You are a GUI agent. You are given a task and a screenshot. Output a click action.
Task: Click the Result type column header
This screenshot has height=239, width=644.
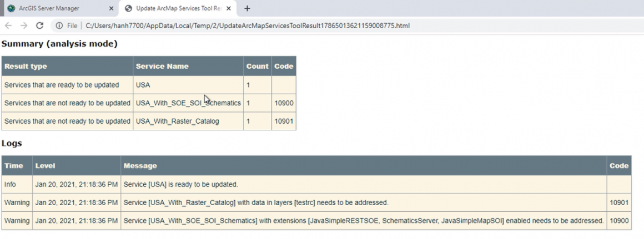(x=67, y=66)
